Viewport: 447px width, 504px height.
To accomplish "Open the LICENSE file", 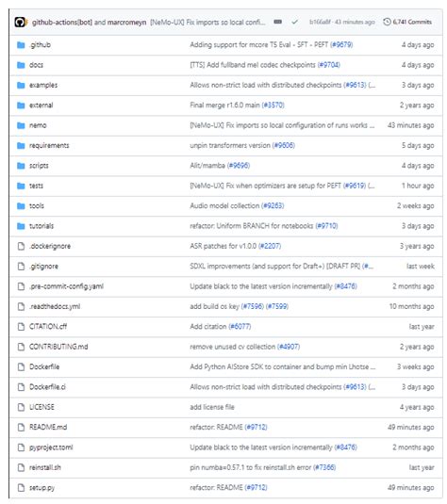I will pyautogui.click(x=41, y=407).
